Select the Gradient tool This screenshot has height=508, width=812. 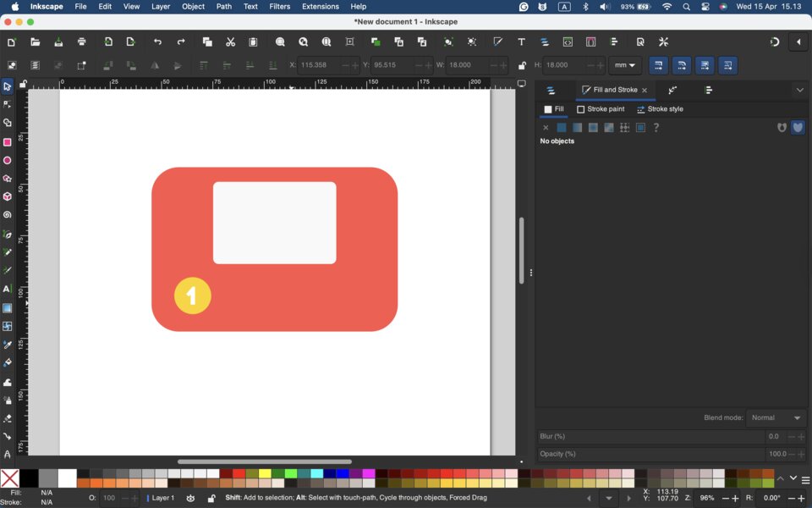(8, 308)
